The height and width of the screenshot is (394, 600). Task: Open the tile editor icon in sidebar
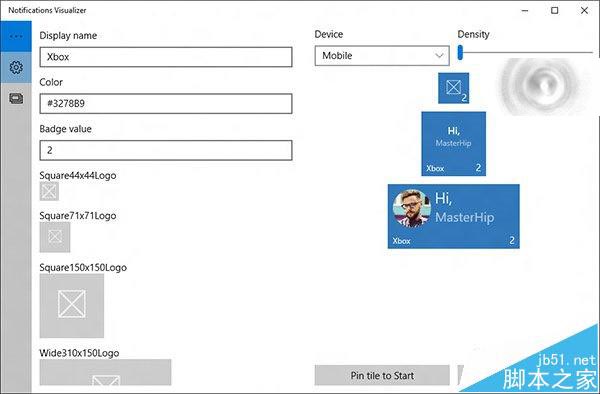[16, 99]
